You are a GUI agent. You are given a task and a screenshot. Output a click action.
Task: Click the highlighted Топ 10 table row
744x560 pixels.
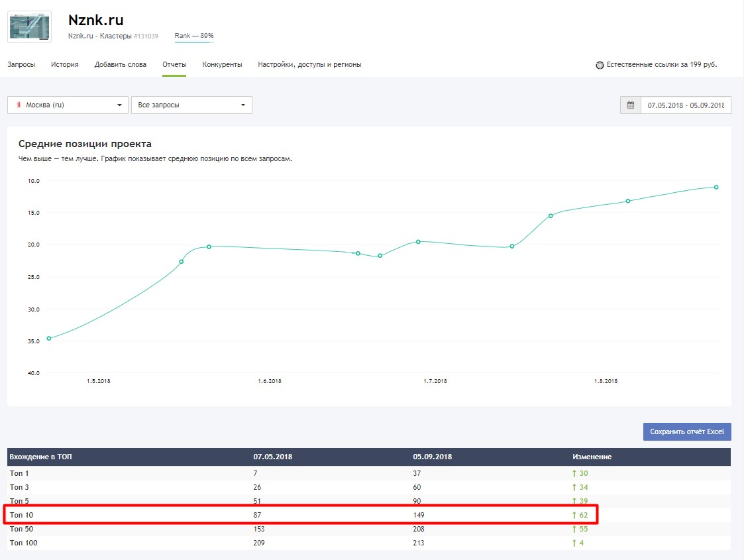(x=301, y=515)
